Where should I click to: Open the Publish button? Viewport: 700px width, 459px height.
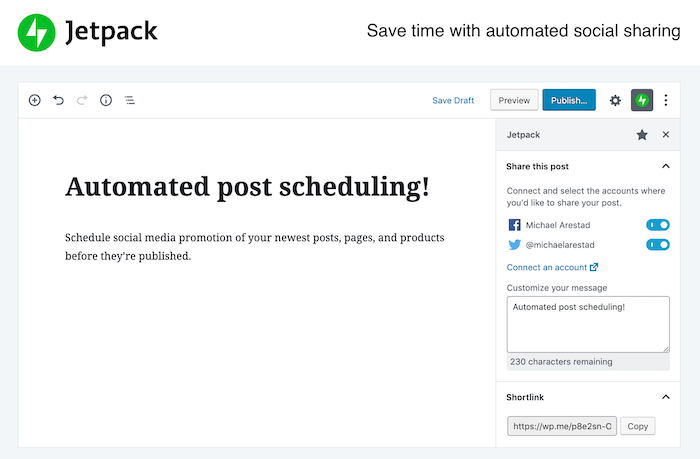coord(569,100)
